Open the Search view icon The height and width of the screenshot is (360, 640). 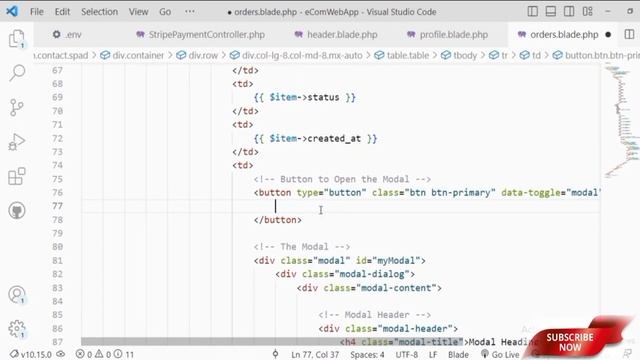coord(17,73)
